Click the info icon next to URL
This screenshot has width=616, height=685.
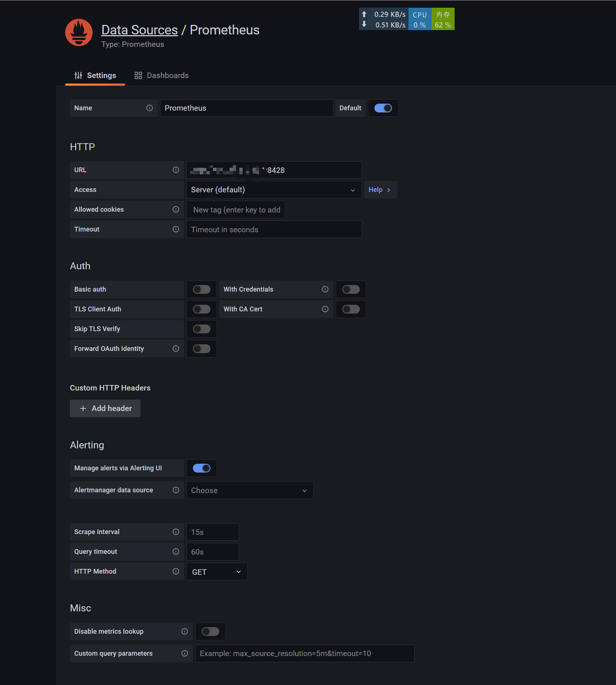[176, 170]
